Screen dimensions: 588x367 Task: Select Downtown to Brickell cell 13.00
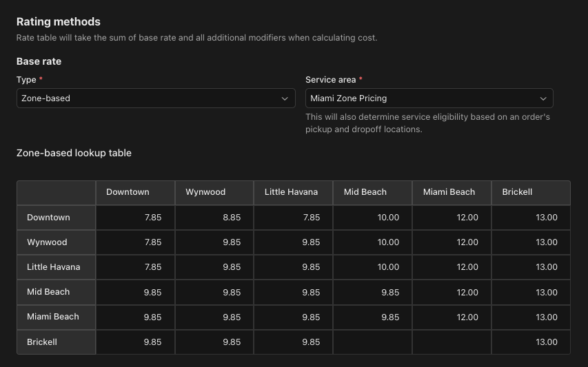point(531,217)
